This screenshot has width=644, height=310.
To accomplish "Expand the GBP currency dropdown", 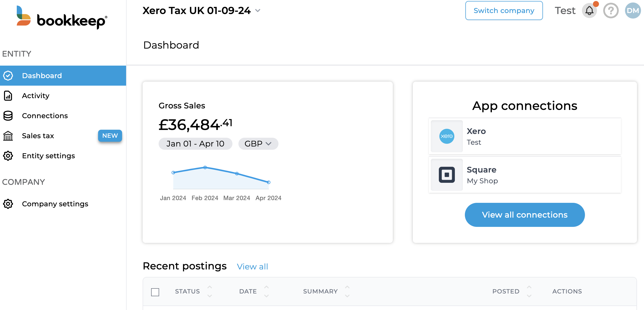I will point(257,143).
